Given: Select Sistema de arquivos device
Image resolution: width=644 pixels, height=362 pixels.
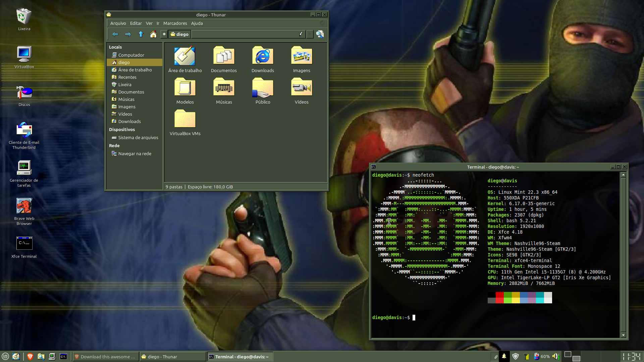Looking at the screenshot, I should 135,137.
